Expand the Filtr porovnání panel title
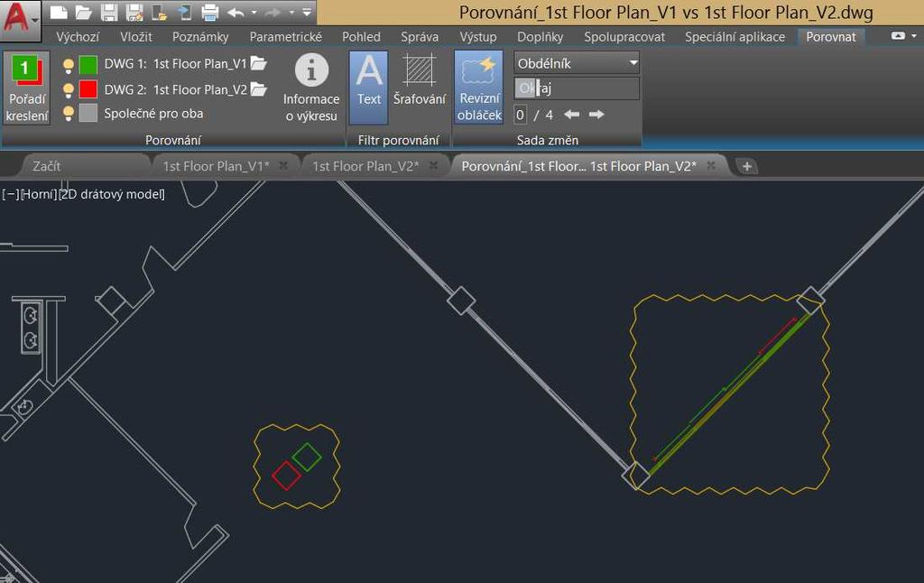This screenshot has width=924, height=583. (398, 140)
